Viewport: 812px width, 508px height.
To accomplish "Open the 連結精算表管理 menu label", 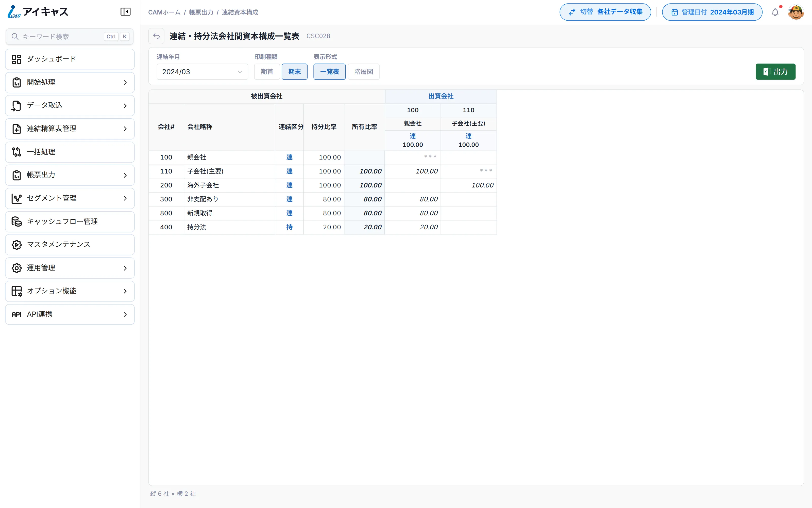I will pos(52,129).
